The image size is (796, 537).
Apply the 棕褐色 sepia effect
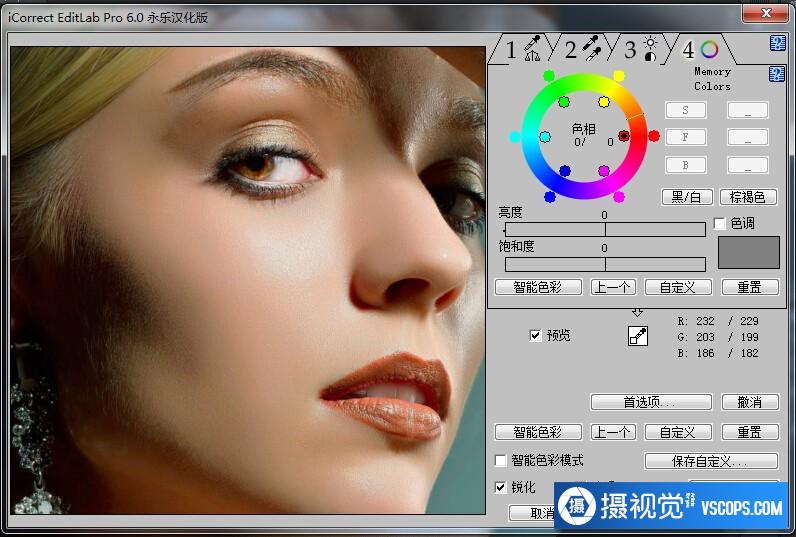[x=748, y=197]
